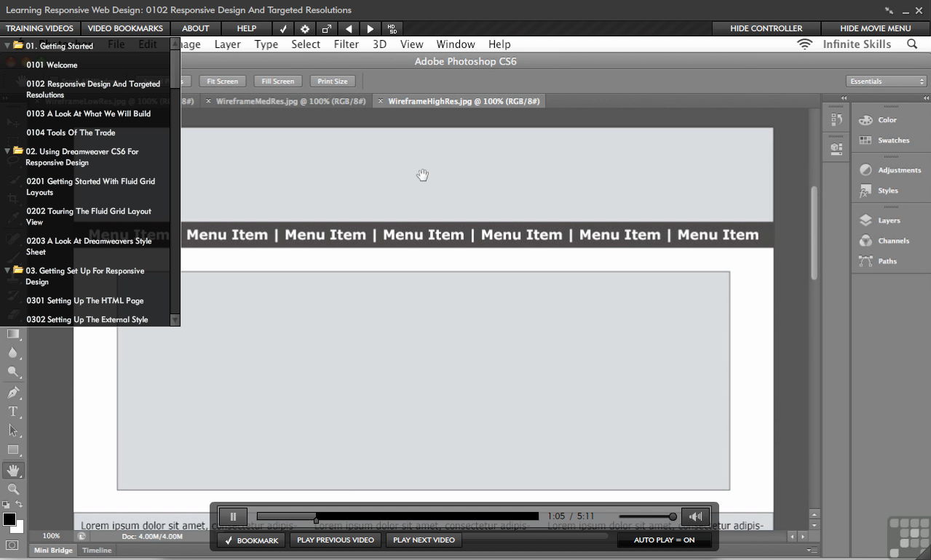The height and width of the screenshot is (560, 931).
Task: Open Spotlight search magnifier
Action: 912,44
